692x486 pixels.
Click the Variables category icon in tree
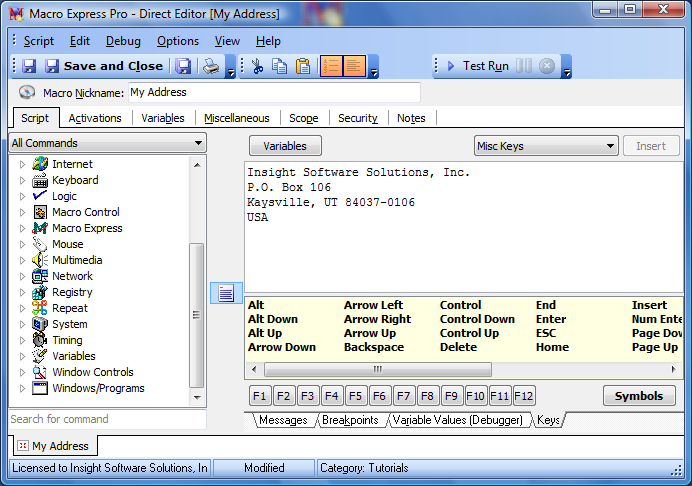coord(40,356)
